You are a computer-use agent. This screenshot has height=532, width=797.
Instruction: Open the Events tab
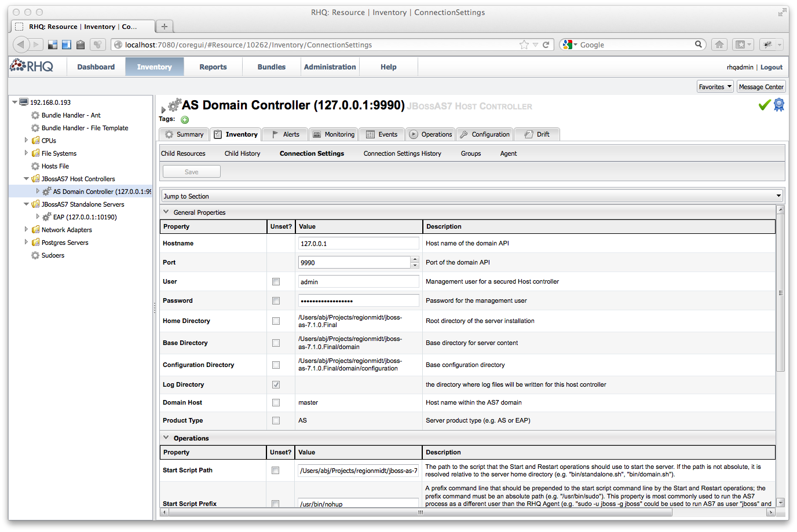[382, 134]
